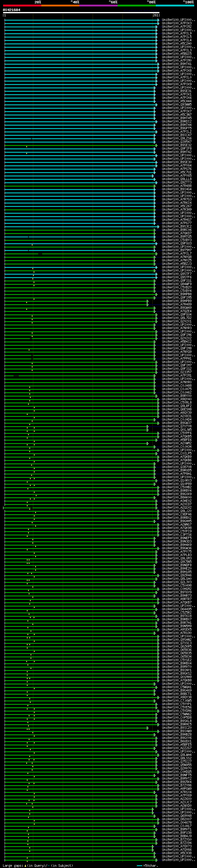The height and width of the screenshot is (868, 197).
Task: Click the purple ~60% identity legend segment
Action: pyautogui.click(x=99, y=6)
